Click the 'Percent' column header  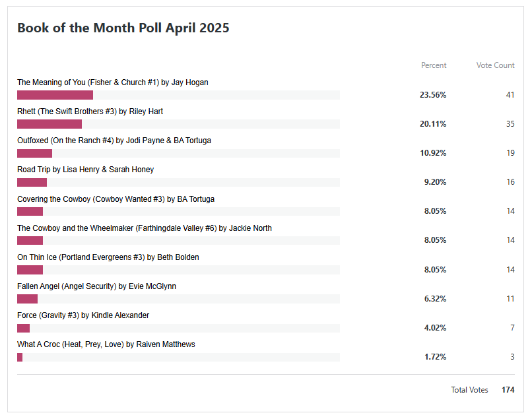click(434, 65)
